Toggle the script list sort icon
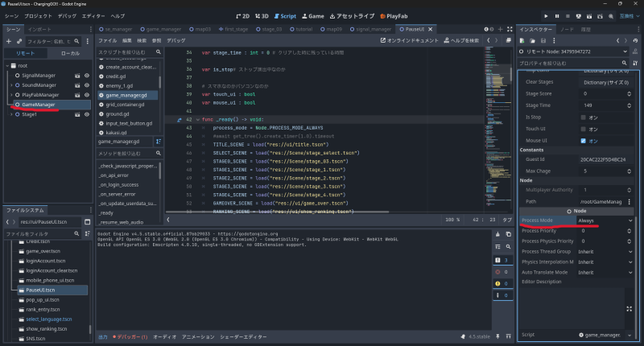This screenshot has height=346, width=644. pyautogui.click(x=159, y=142)
